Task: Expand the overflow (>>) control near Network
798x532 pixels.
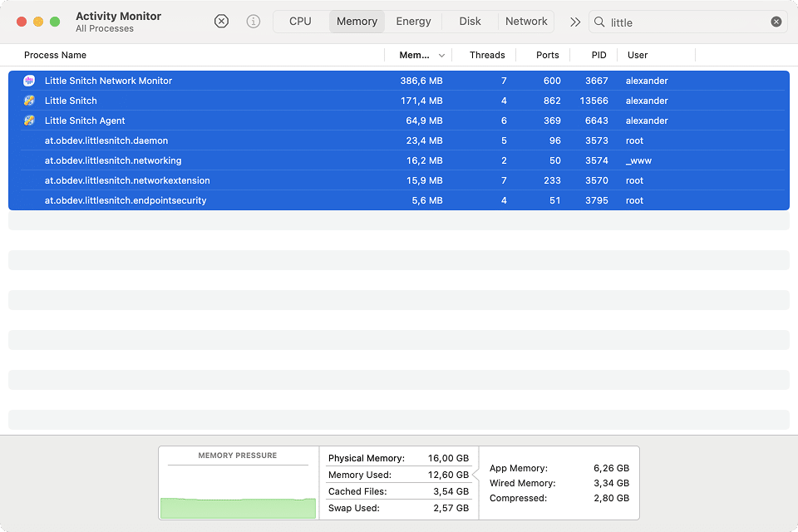Action: click(x=574, y=22)
